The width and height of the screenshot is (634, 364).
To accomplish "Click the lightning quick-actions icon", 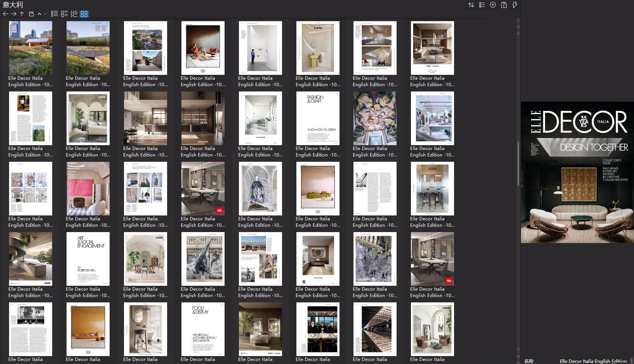I will pyautogui.click(x=514, y=5).
